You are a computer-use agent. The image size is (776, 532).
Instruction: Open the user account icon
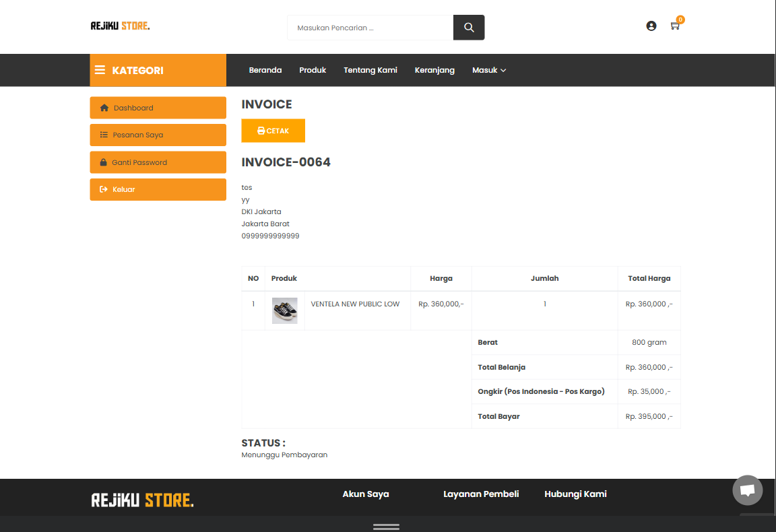pyautogui.click(x=651, y=26)
